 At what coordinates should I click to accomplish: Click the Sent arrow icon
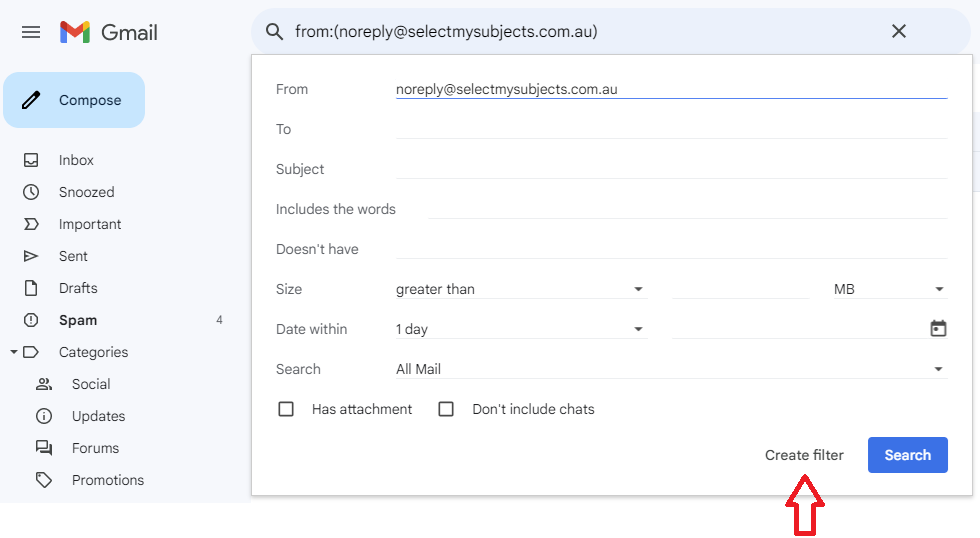(x=31, y=256)
